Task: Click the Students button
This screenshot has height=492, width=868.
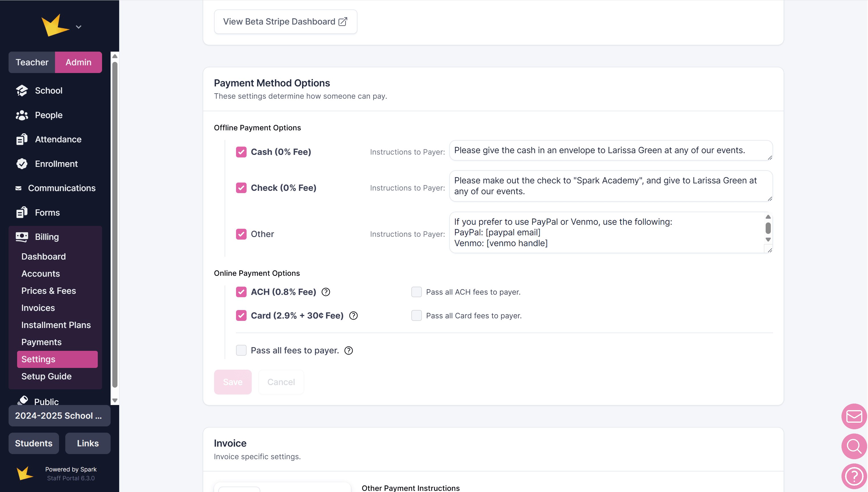Action: 33,443
